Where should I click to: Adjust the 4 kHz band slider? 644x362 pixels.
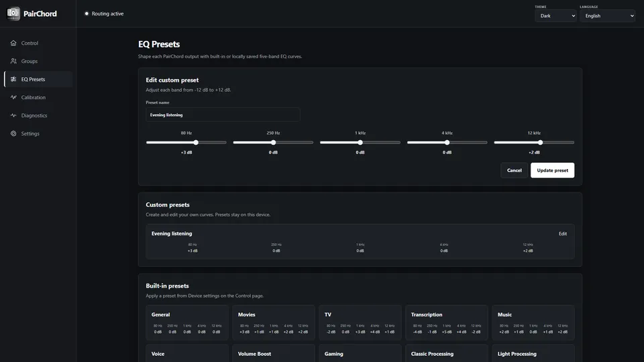pos(447,142)
